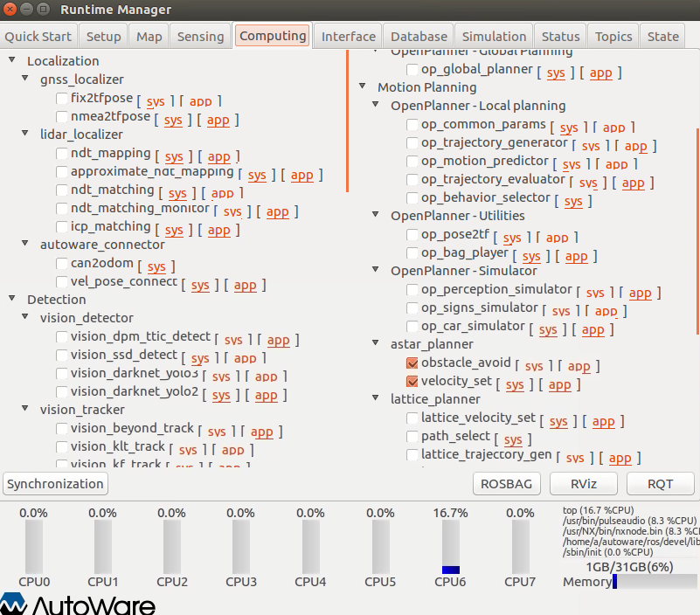Open app link for vel_pose_connect

click(245, 285)
